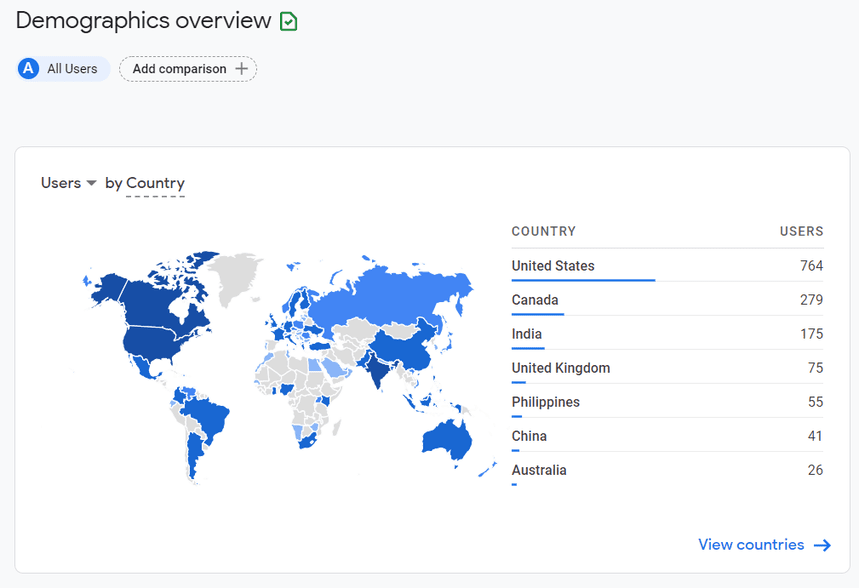Open the by Country dimension selector
The width and height of the screenshot is (859, 588).
(x=155, y=183)
